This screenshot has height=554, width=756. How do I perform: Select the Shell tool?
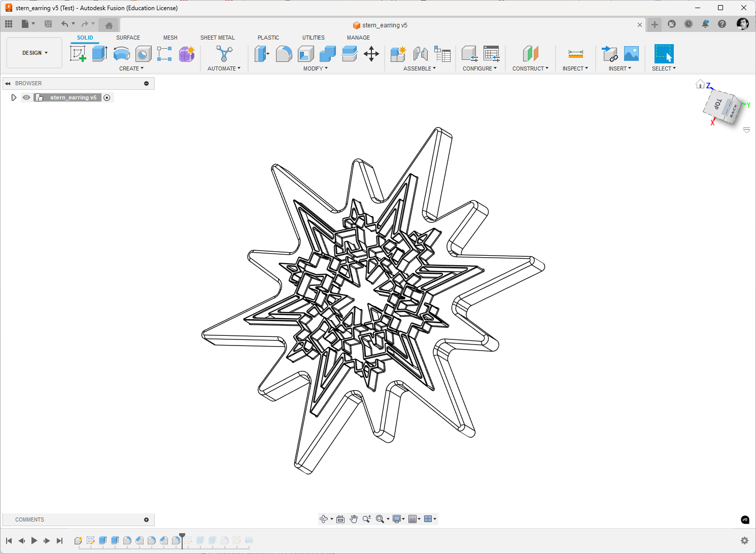[305, 53]
